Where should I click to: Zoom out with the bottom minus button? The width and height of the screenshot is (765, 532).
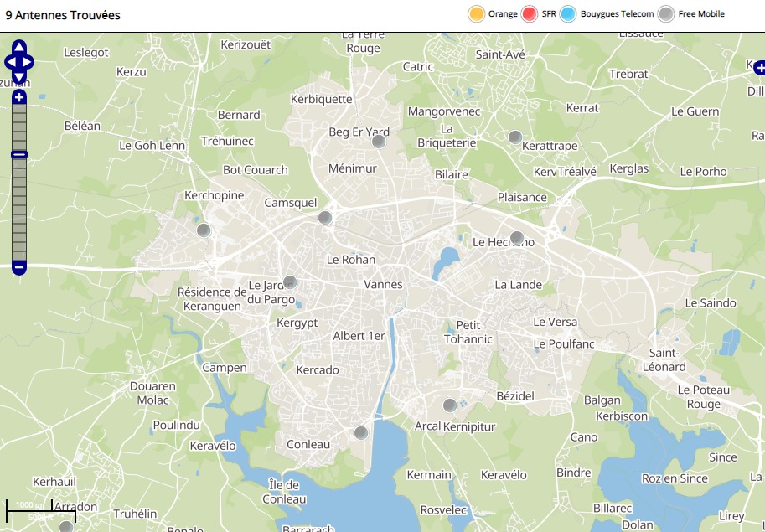[19, 267]
